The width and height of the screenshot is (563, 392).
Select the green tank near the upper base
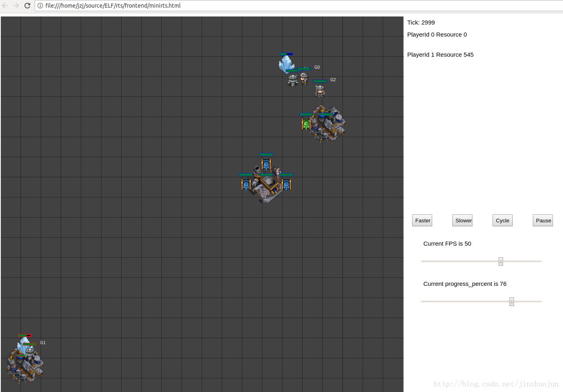(x=306, y=124)
